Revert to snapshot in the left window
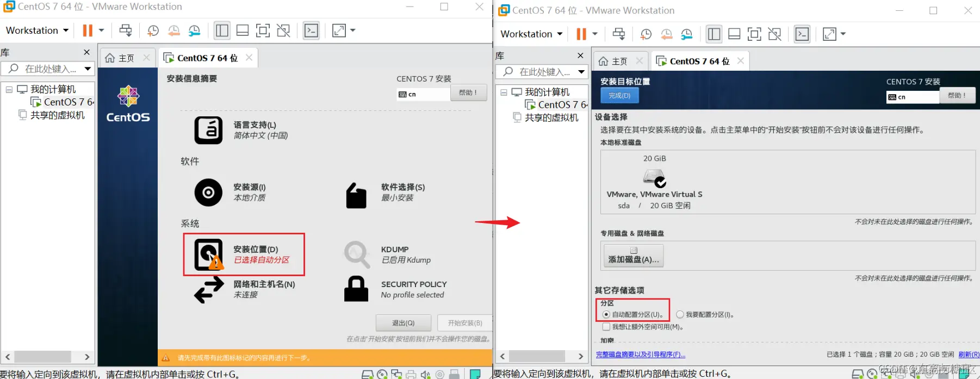 [x=174, y=30]
